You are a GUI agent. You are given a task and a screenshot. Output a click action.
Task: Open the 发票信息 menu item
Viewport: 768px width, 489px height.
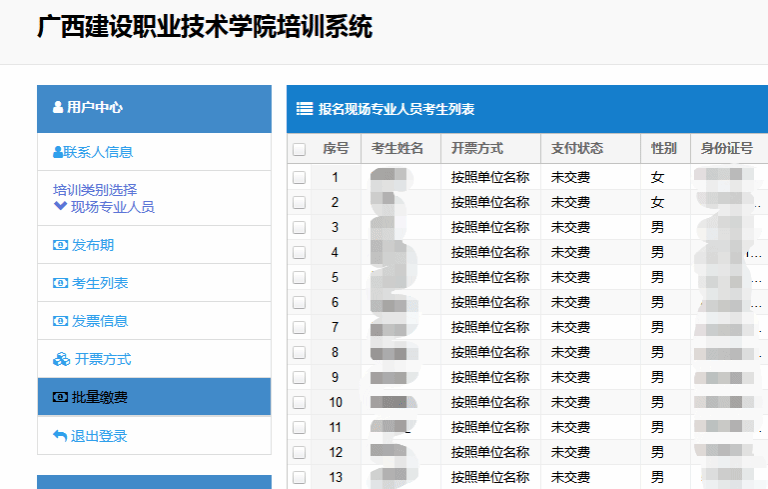point(99,321)
